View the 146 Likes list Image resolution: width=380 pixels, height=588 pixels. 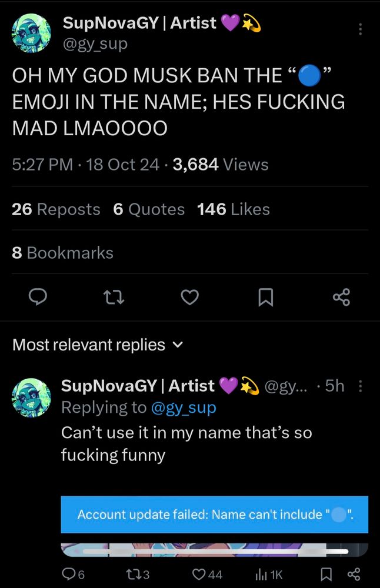234,209
